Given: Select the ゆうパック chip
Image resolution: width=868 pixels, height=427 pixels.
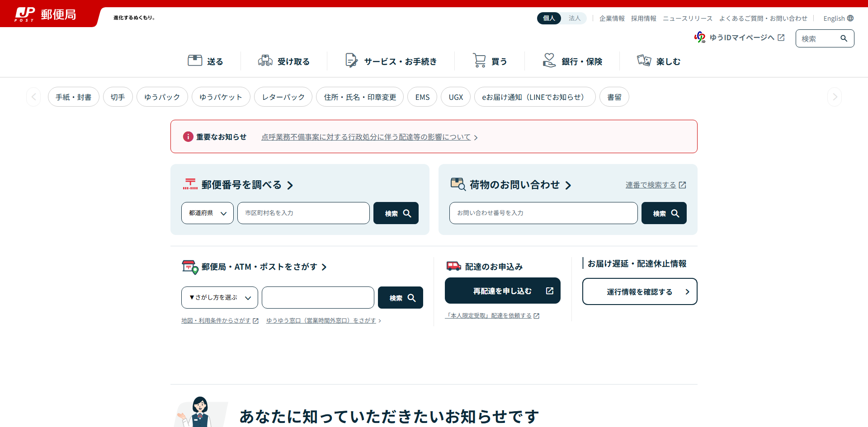Looking at the screenshot, I should tap(162, 97).
